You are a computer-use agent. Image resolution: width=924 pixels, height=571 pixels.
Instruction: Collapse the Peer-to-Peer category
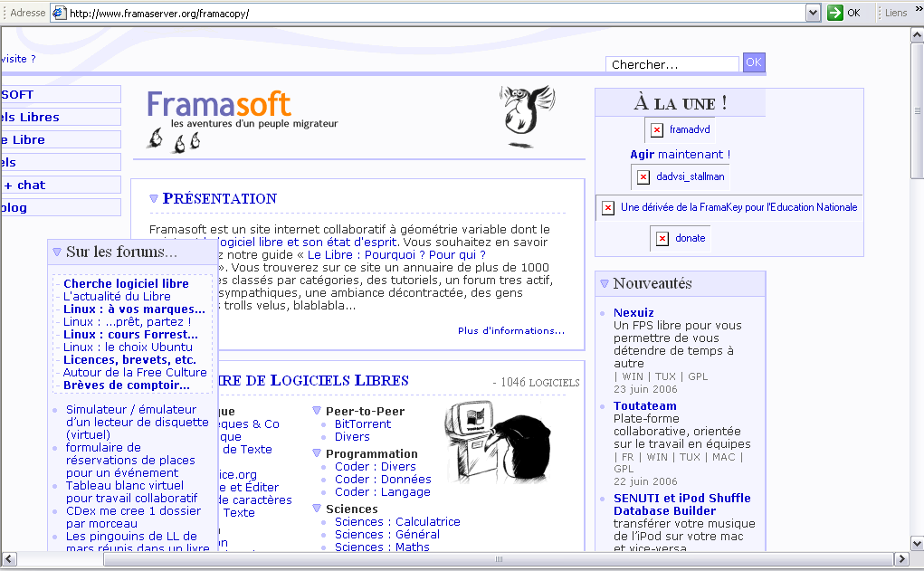click(317, 411)
